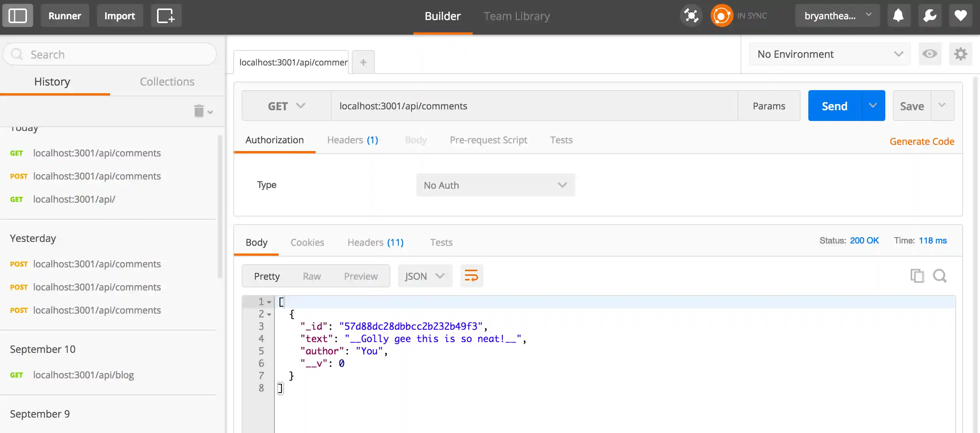Image resolution: width=980 pixels, height=433 pixels.
Task: Click the heart icon
Action: [x=960, y=16]
